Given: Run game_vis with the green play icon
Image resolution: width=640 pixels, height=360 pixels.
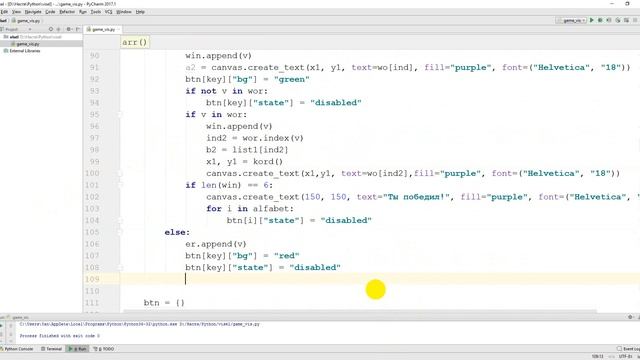Looking at the screenshot, I should click(591, 20).
